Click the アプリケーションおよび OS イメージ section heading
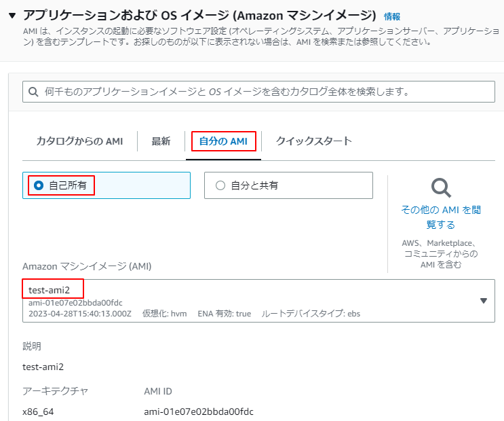Viewport: 504px width, 421px height. click(199, 15)
